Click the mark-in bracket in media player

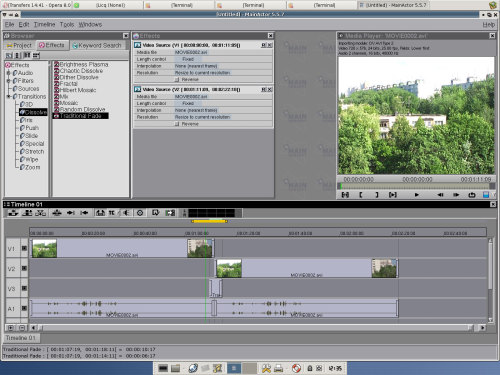click(361, 195)
